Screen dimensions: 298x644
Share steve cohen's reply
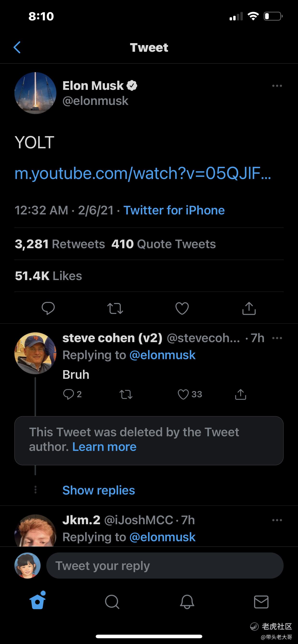pyautogui.click(x=241, y=394)
